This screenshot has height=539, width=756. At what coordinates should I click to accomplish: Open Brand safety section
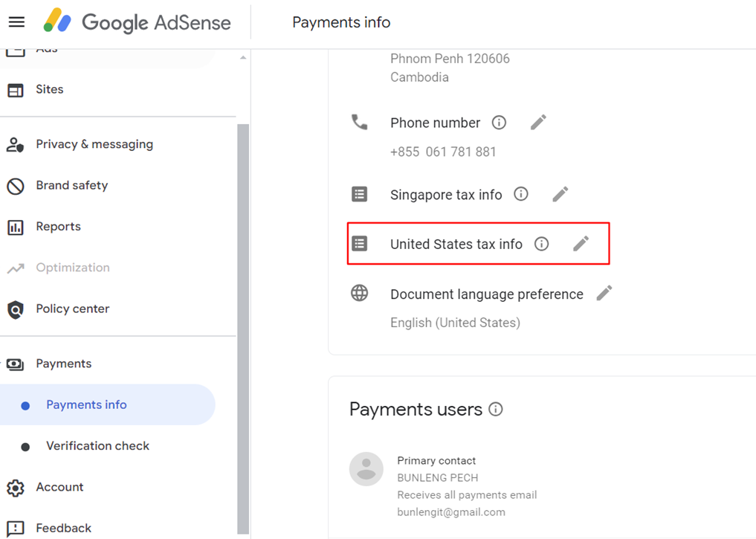pos(72,186)
